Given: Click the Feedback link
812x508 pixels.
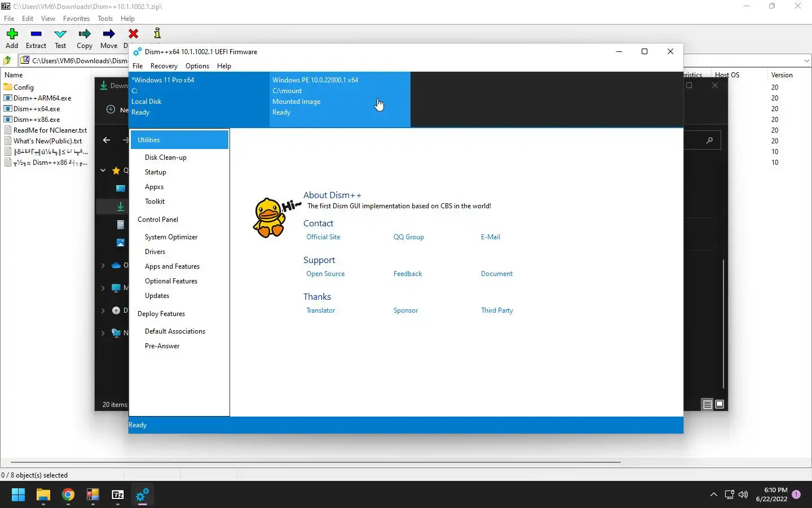Looking at the screenshot, I should [408, 274].
